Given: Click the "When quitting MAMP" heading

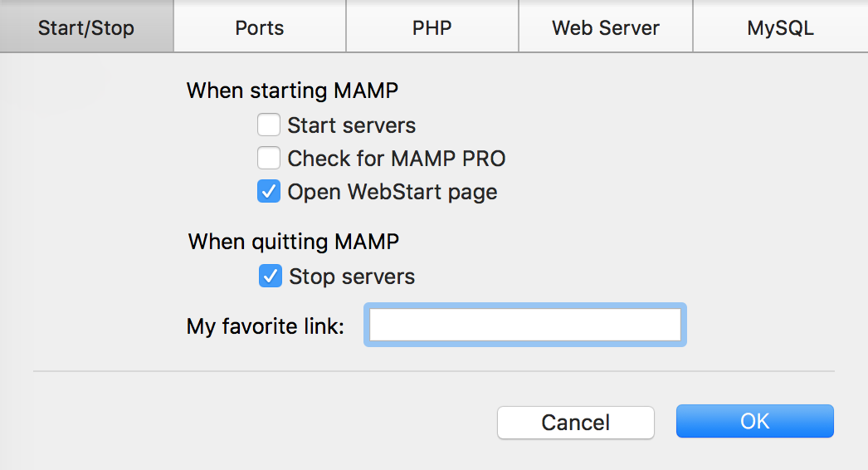Looking at the screenshot, I should coord(294,242).
